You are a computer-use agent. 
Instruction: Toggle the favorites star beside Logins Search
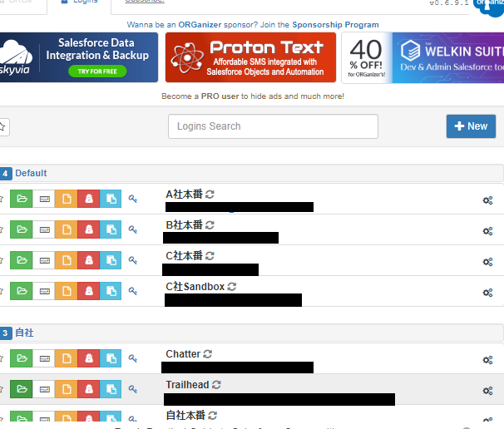pyautogui.click(x=3, y=126)
